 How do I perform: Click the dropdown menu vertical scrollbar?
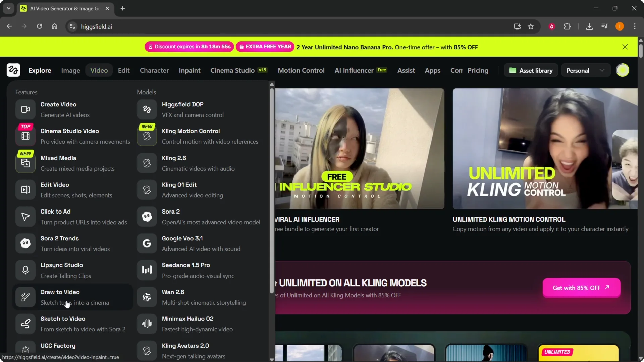pyautogui.click(x=272, y=191)
